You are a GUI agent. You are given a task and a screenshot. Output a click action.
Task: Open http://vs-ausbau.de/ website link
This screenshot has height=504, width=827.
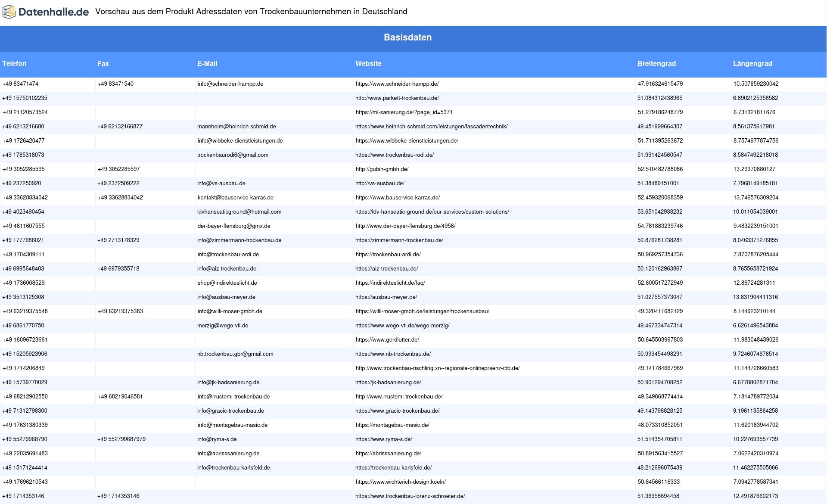tap(380, 184)
